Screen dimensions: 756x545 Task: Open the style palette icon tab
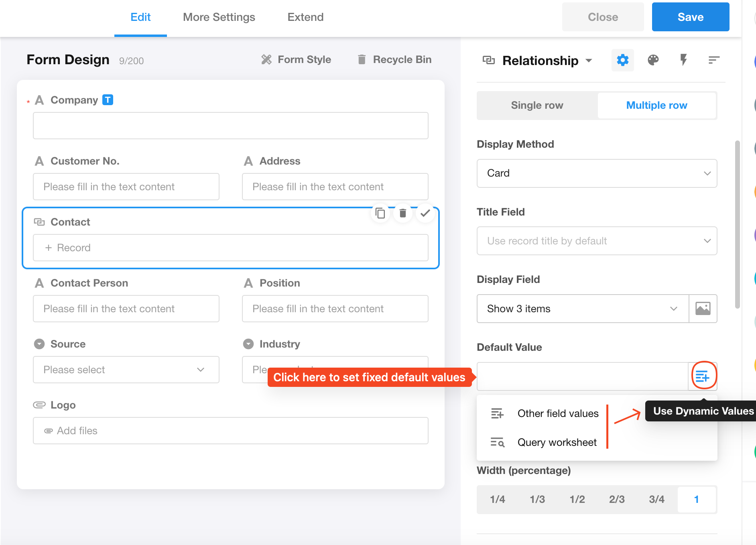(x=653, y=60)
